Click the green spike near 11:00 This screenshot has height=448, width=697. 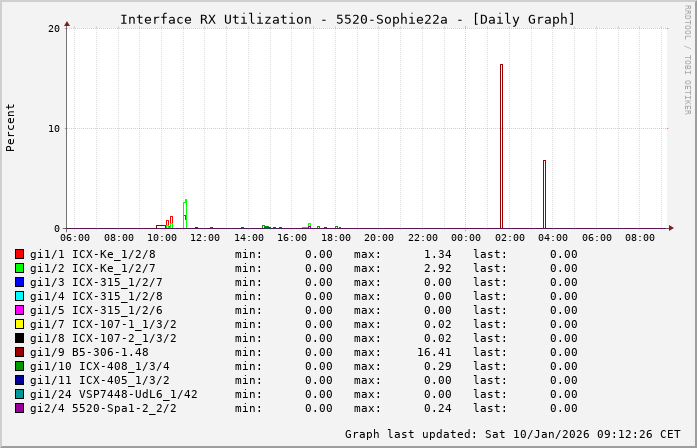coord(185,212)
